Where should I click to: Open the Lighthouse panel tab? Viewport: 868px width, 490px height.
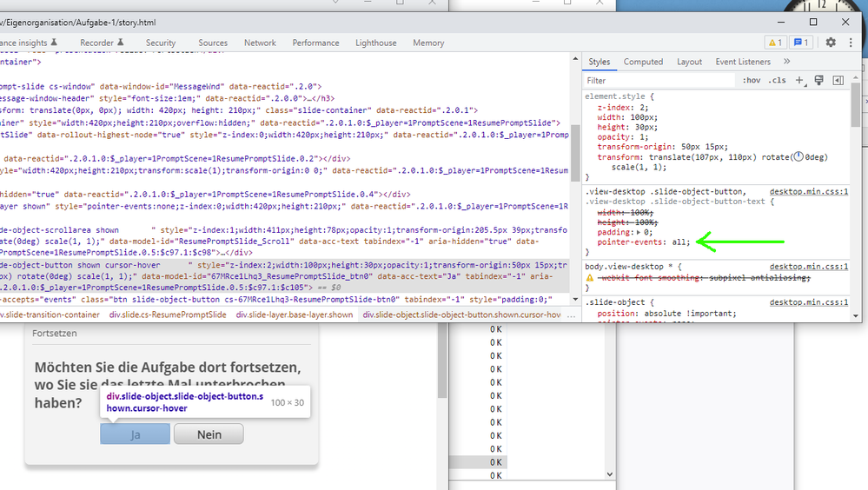[x=375, y=43]
